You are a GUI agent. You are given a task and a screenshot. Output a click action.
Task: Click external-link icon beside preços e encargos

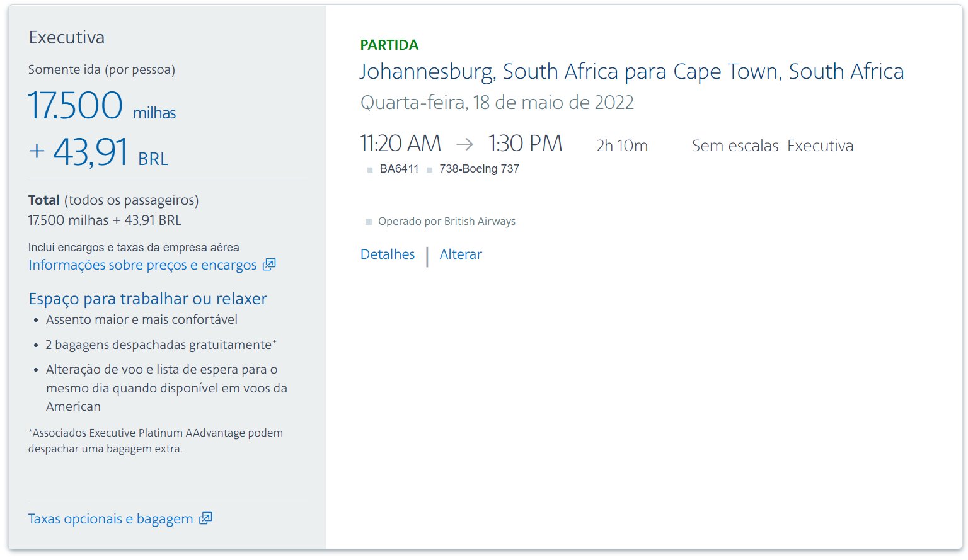point(269,265)
